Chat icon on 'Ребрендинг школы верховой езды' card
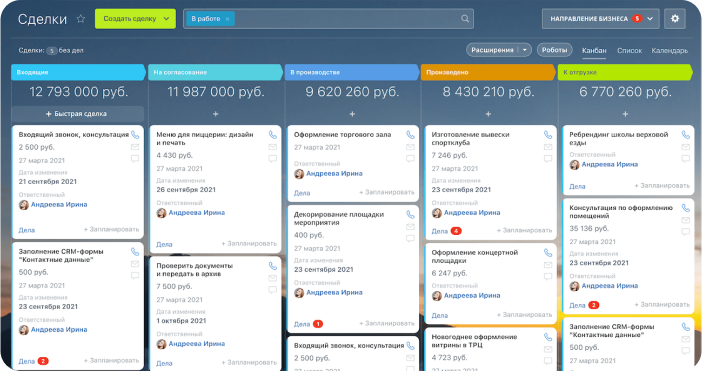The width and height of the screenshot is (702, 371). tap(685, 158)
